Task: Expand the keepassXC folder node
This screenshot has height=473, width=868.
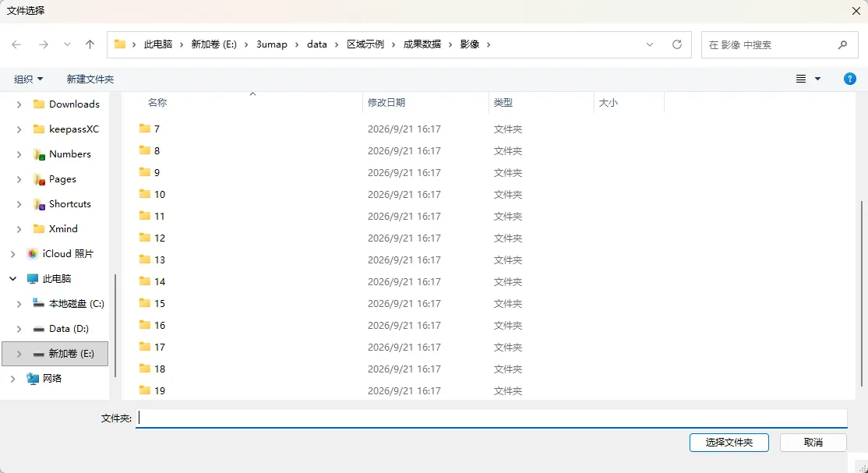Action: (19, 129)
